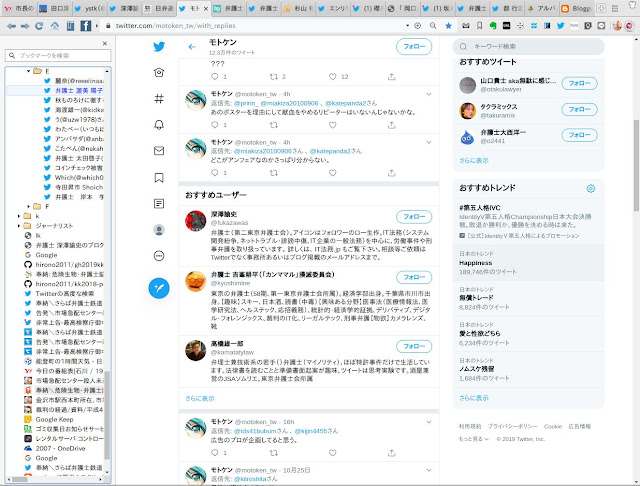Collapse the E bookmark folder
Image resolution: width=640 pixels, height=486 pixels.
coord(28,71)
